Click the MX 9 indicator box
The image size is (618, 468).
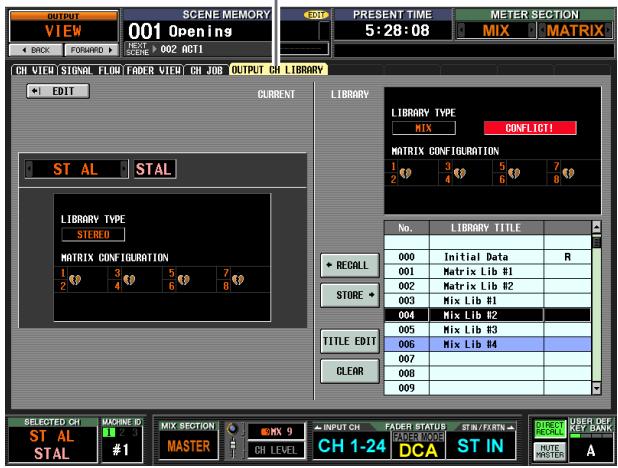coord(276,431)
